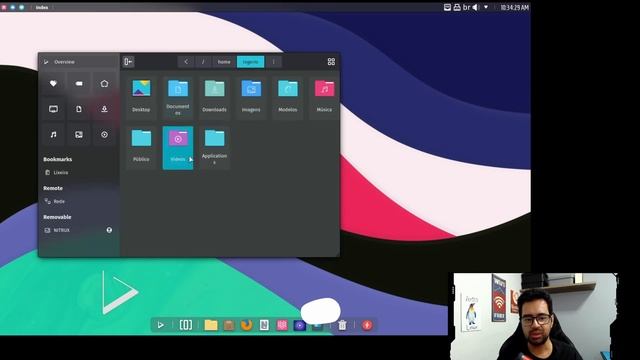Select the highlighted Vídeos folder
The image size is (640, 360).
178,147
